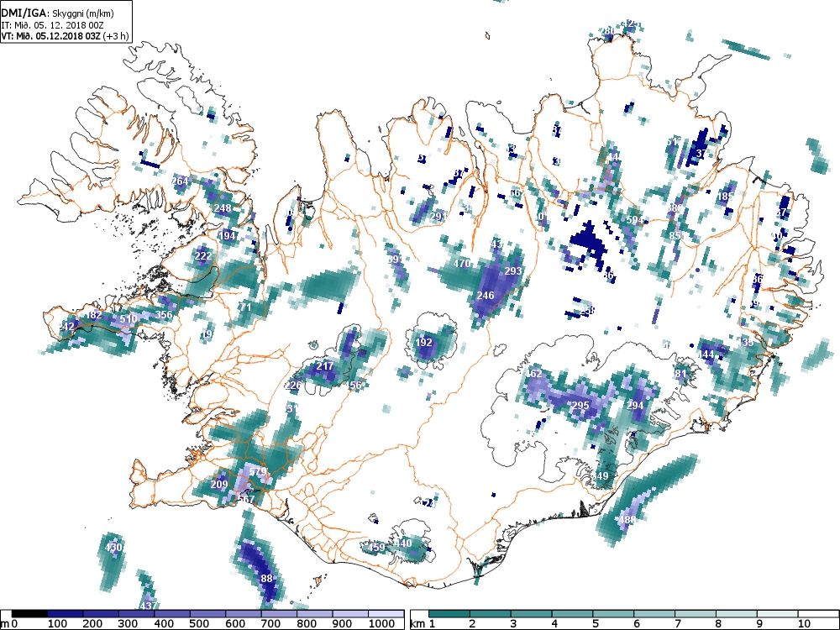Click the 440 visibility value in south Iceland
The height and width of the screenshot is (630, 840).
[403, 543]
